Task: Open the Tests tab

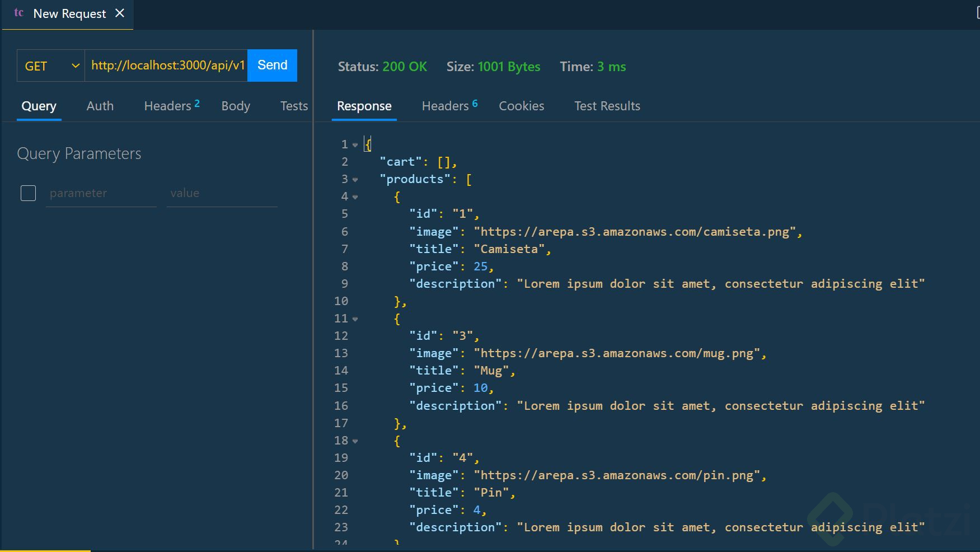Action: pos(294,106)
